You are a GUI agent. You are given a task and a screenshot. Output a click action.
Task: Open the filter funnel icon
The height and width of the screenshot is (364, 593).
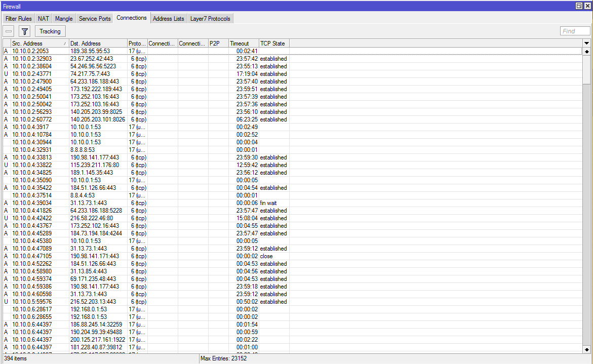(25, 31)
